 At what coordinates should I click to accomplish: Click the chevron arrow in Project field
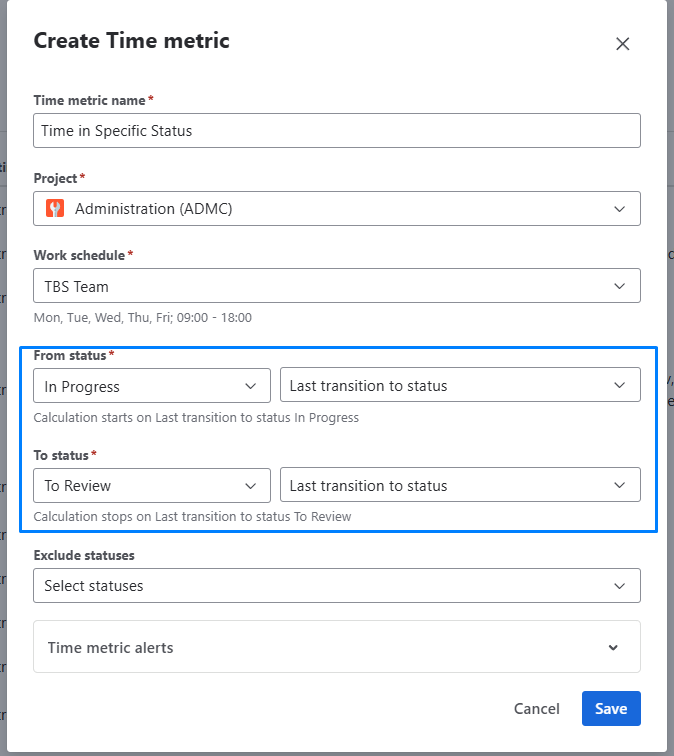619,209
